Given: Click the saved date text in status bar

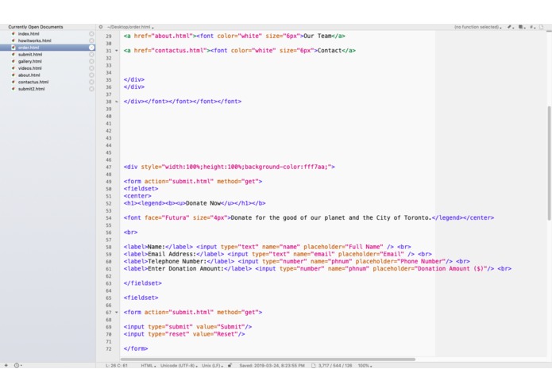Looking at the screenshot, I should click(272, 366).
